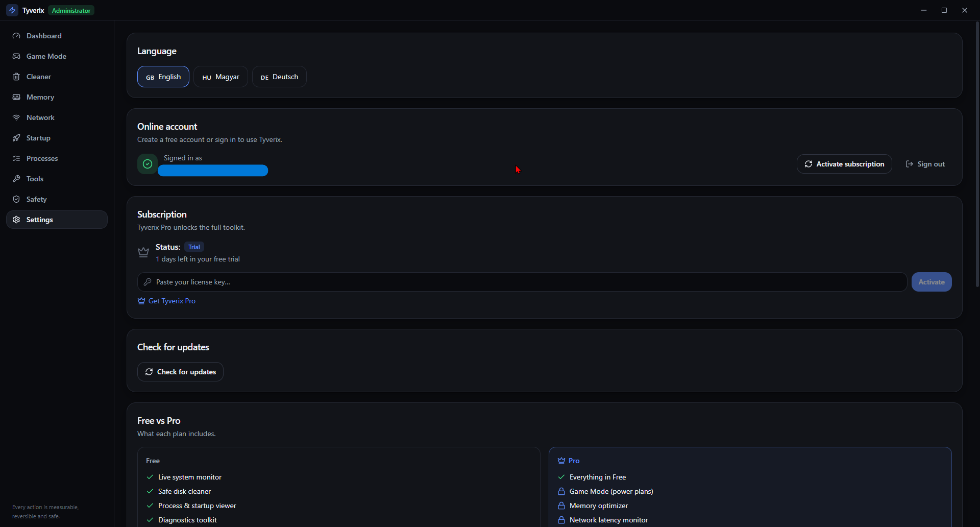The height and width of the screenshot is (527, 980).
Task: Click the refresh icon in Activate subscription
Action: tap(808, 164)
